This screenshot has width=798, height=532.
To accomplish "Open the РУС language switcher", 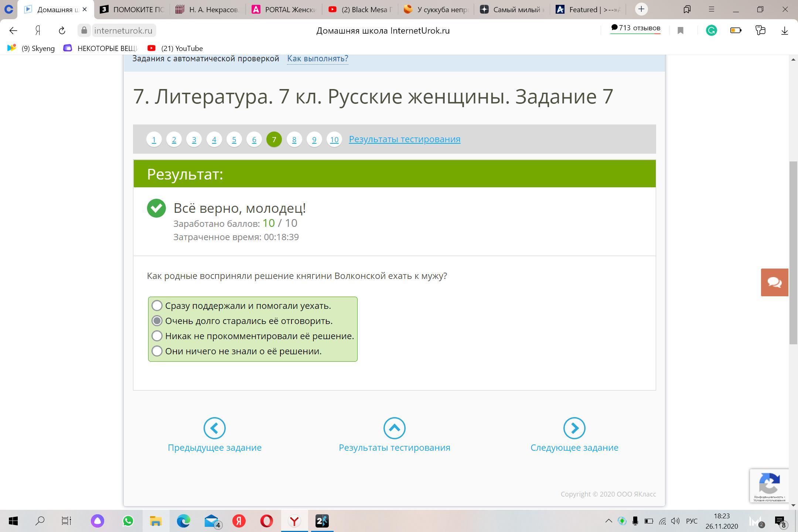I will pyautogui.click(x=692, y=521).
